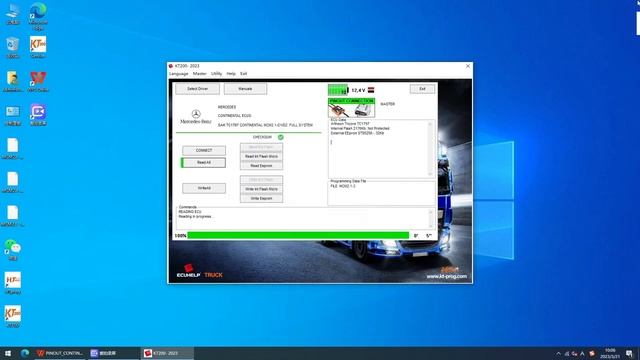
Task: Open Windows Start menu
Action: click(x=8, y=353)
